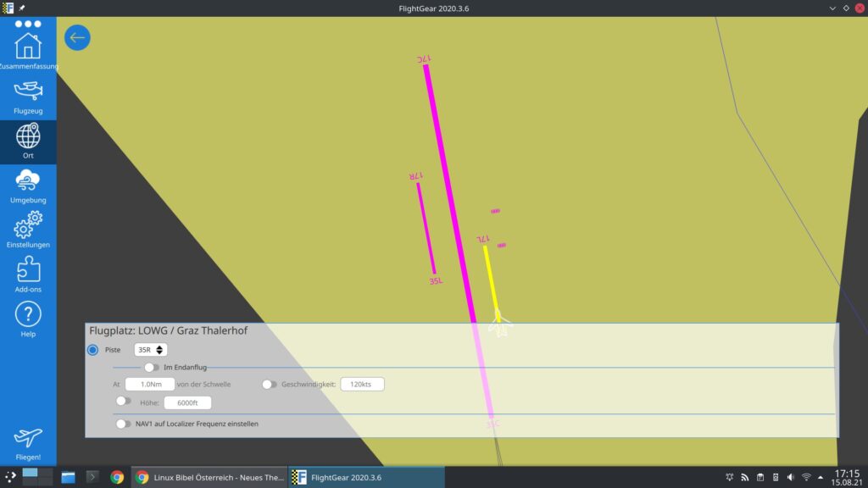Screen dimensions: 868x488
Task: Click the 17R runway label on map
Action: pyautogui.click(x=415, y=176)
